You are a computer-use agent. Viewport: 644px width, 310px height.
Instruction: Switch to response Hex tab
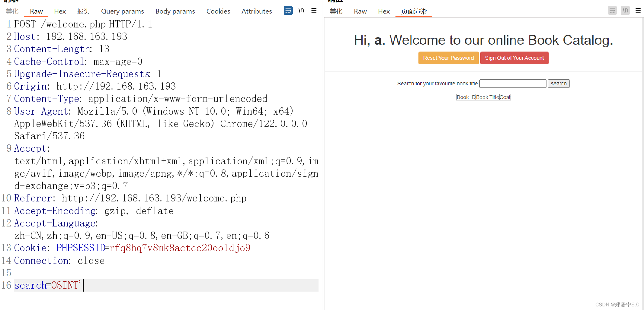click(384, 11)
